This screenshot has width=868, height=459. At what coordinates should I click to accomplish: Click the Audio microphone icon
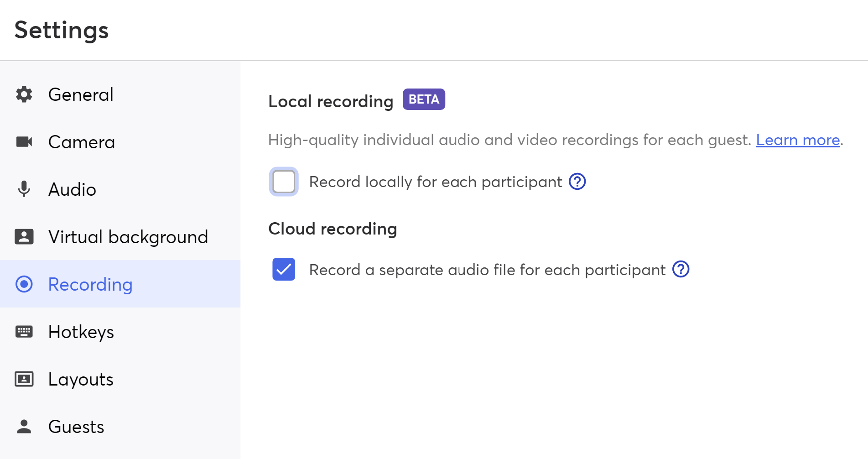click(24, 189)
